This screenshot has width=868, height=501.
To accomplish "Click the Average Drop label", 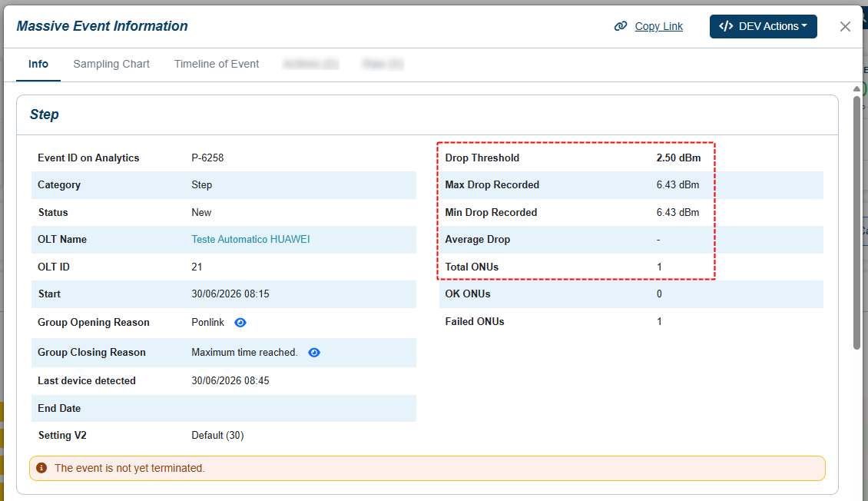I will coord(478,240).
